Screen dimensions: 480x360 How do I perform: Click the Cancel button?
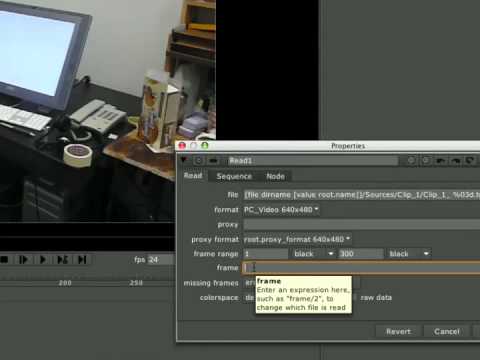click(x=447, y=331)
